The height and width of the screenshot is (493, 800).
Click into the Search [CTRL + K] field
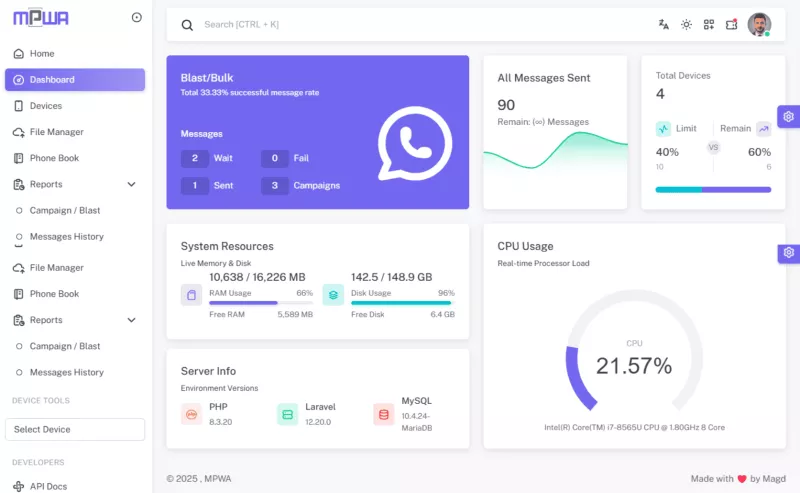400,24
